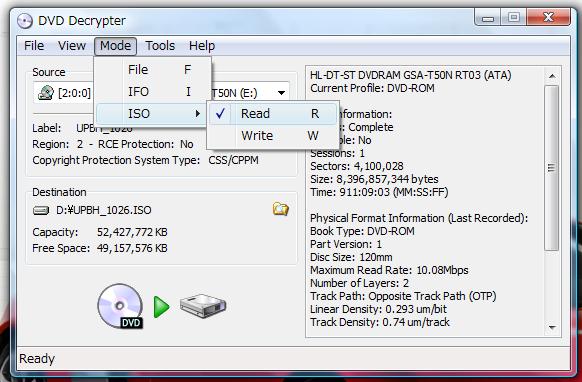Click the source drive icon beside [2:0:0]
The image size is (582, 382).
coord(46,93)
